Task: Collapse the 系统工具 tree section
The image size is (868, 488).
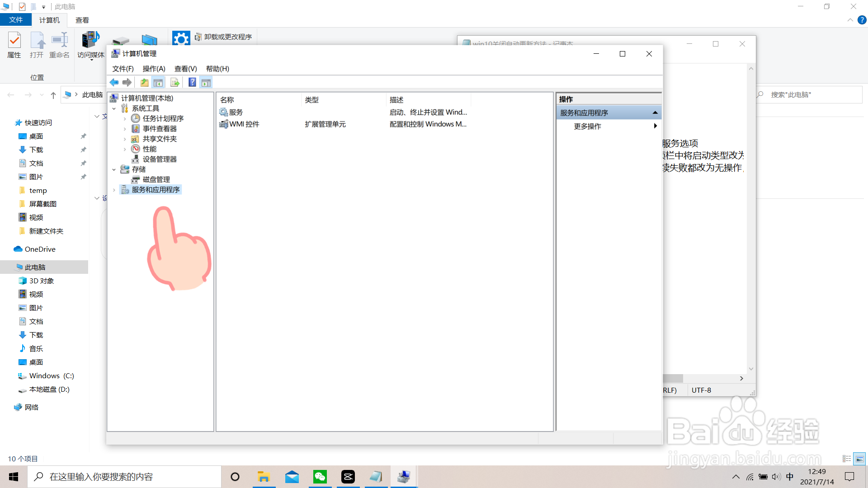Action: 114,108
